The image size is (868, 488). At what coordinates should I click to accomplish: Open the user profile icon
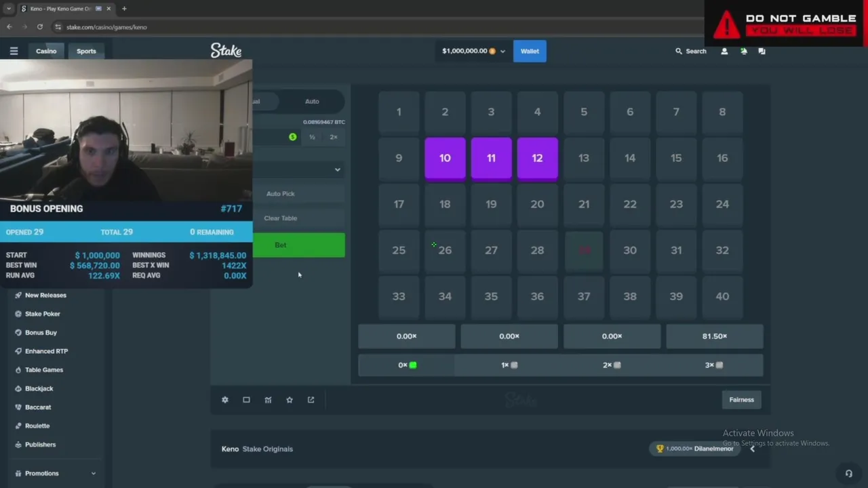[724, 51]
